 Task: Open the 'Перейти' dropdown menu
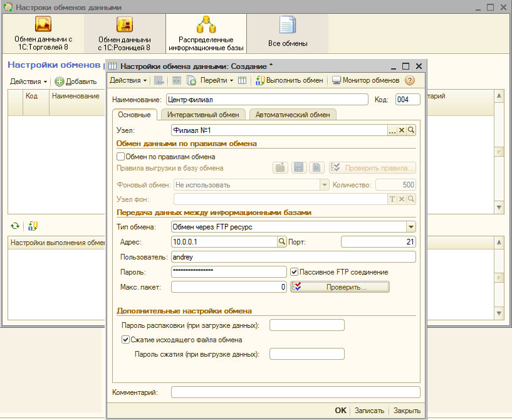coord(217,80)
